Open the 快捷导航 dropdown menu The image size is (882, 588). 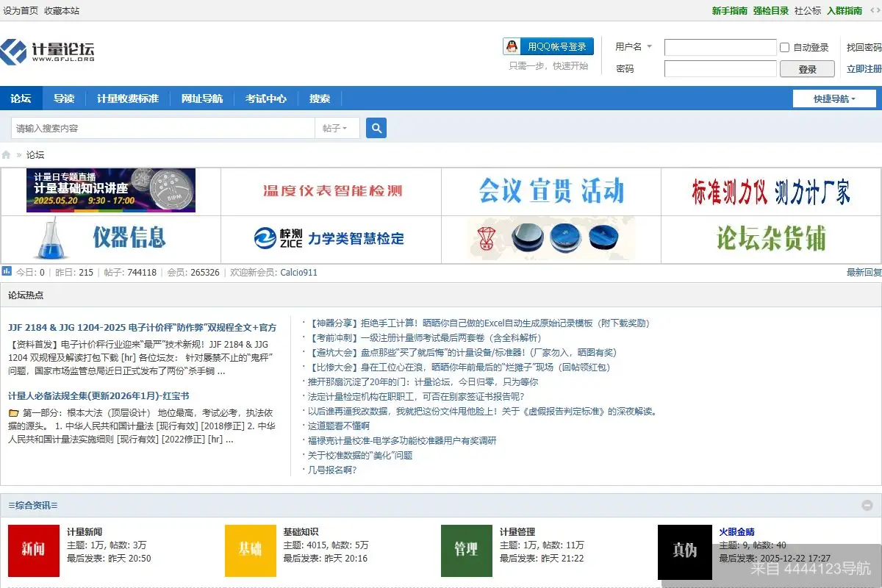click(x=834, y=98)
